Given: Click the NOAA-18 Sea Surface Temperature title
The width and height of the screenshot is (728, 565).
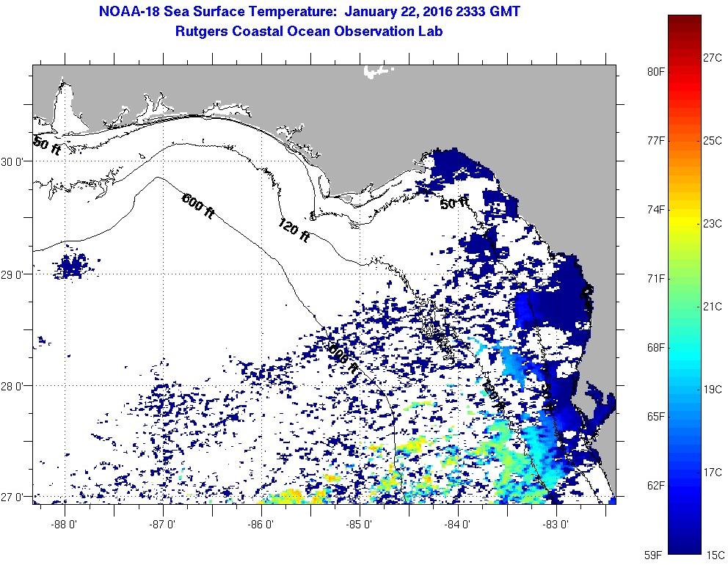Looking at the screenshot, I should (x=309, y=12).
